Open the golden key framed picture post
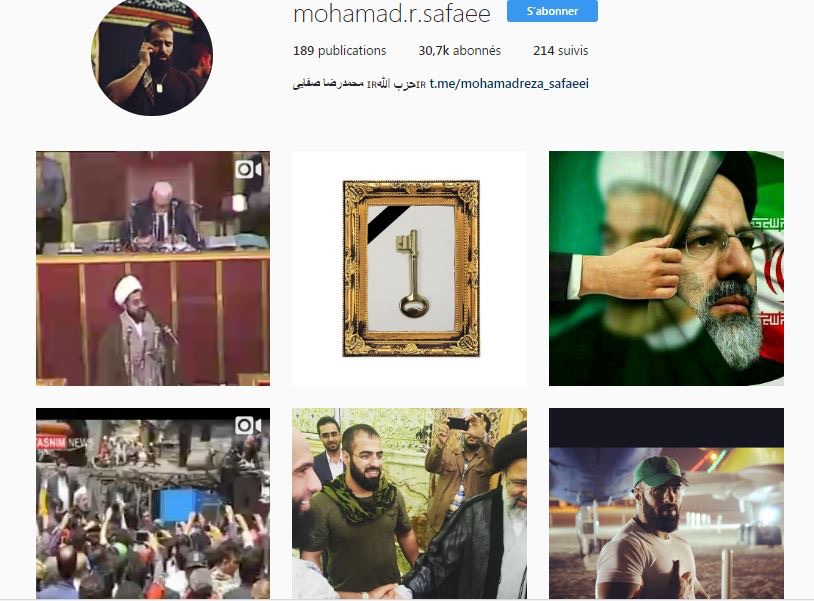 (x=410, y=268)
